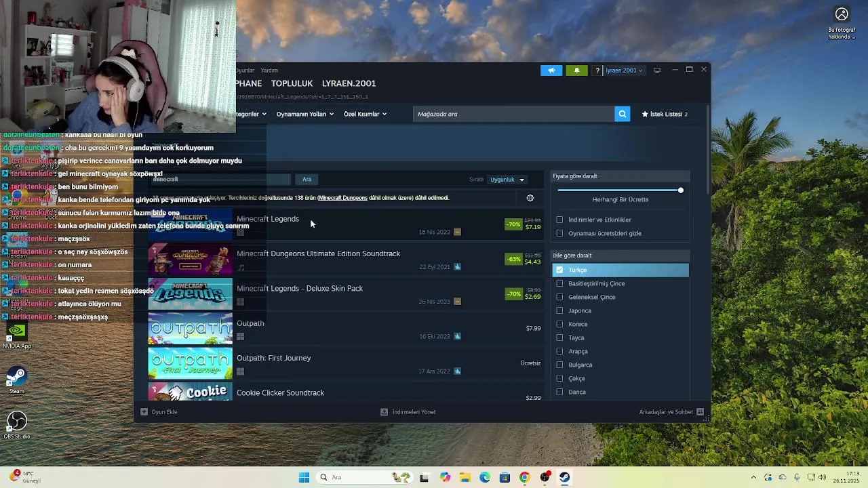
Task: Follow the 'Minecraft Dungeons' link
Action: tap(343, 198)
